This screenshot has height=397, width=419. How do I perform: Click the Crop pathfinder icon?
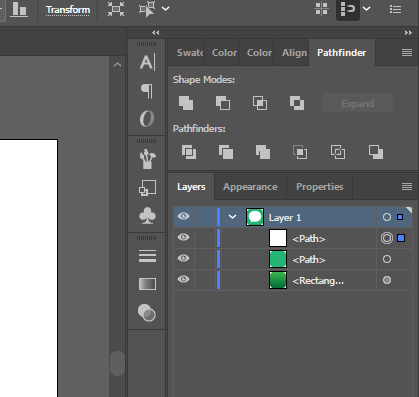[x=300, y=152]
